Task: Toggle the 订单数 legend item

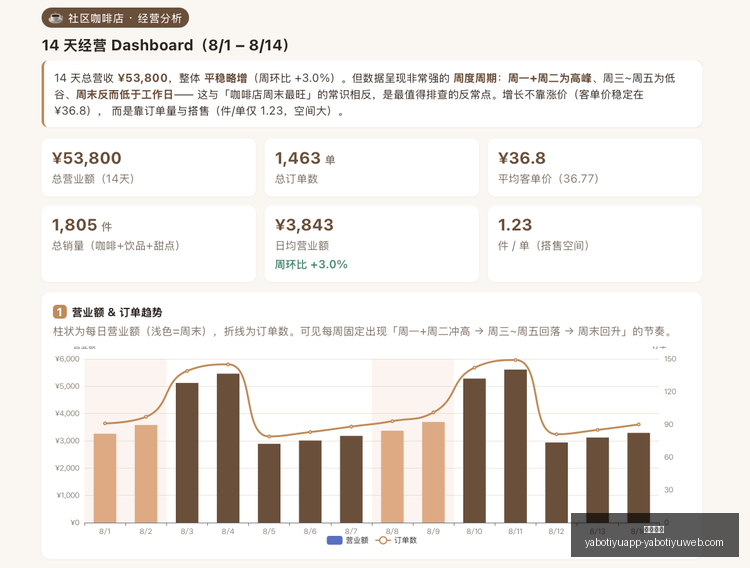Action: 397,540
